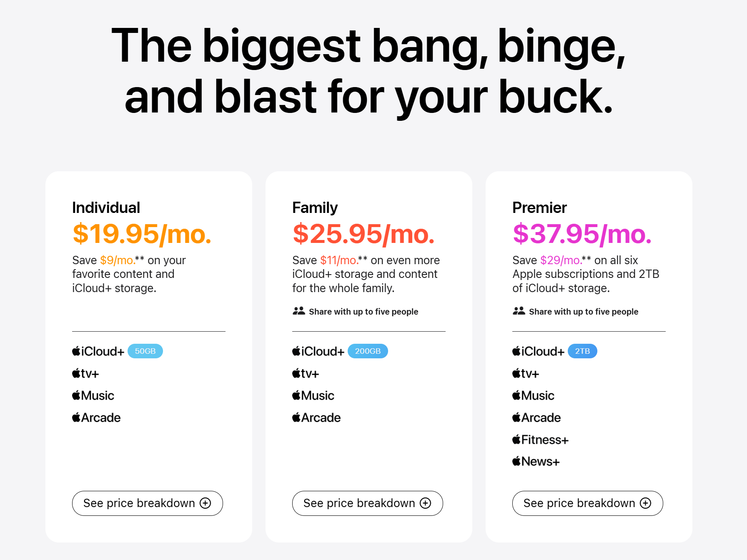
Task: Click the $37.95/mo. Premier price
Action: coord(582,234)
